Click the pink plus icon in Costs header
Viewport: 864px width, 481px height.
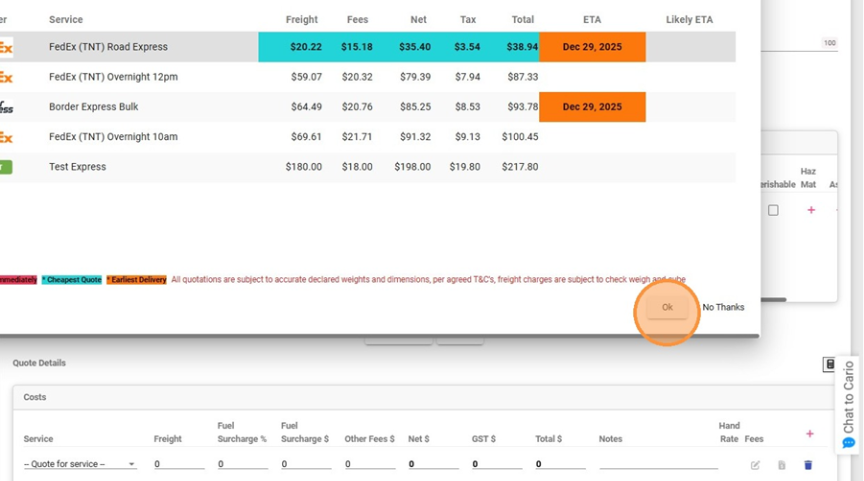click(x=809, y=434)
